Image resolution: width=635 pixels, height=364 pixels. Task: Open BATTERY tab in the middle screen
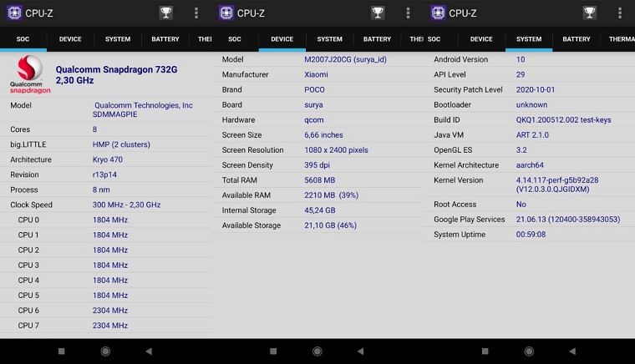tap(377, 39)
